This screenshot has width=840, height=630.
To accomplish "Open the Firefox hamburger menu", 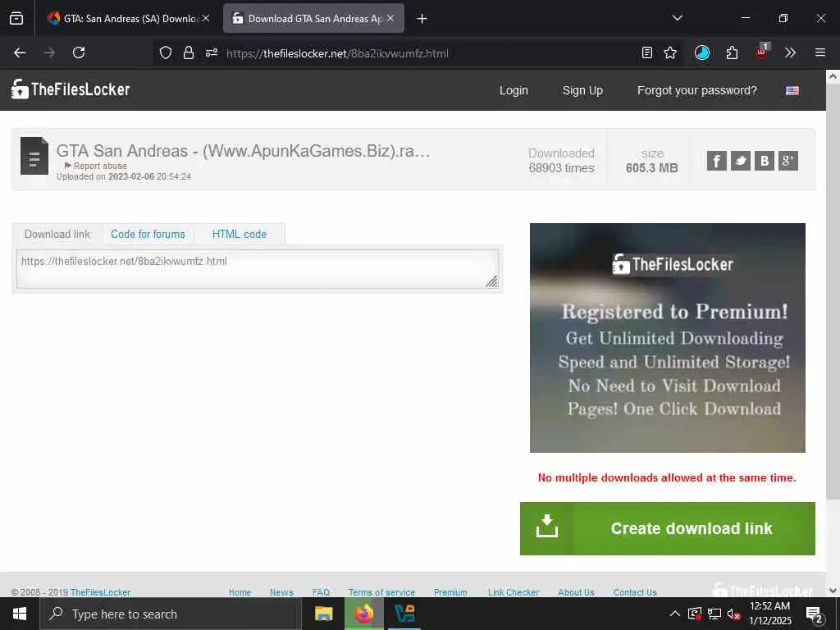I will [820, 52].
